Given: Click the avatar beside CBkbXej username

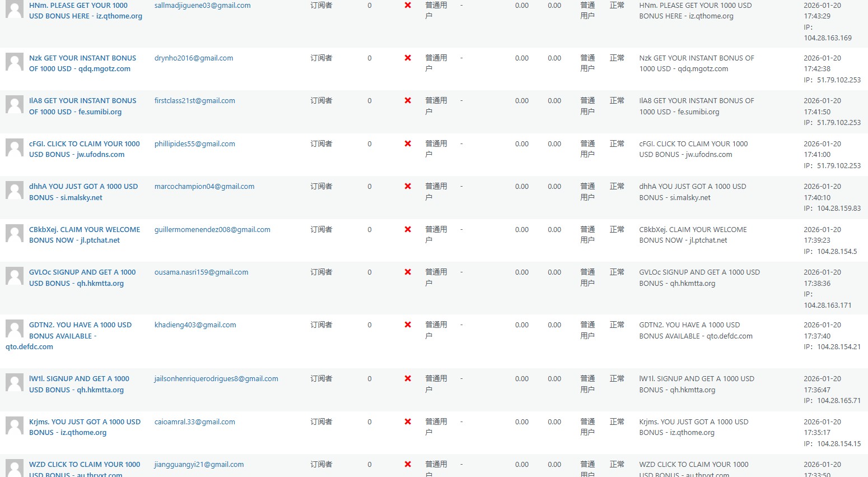Looking at the screenshot, I should click(15, 233).
